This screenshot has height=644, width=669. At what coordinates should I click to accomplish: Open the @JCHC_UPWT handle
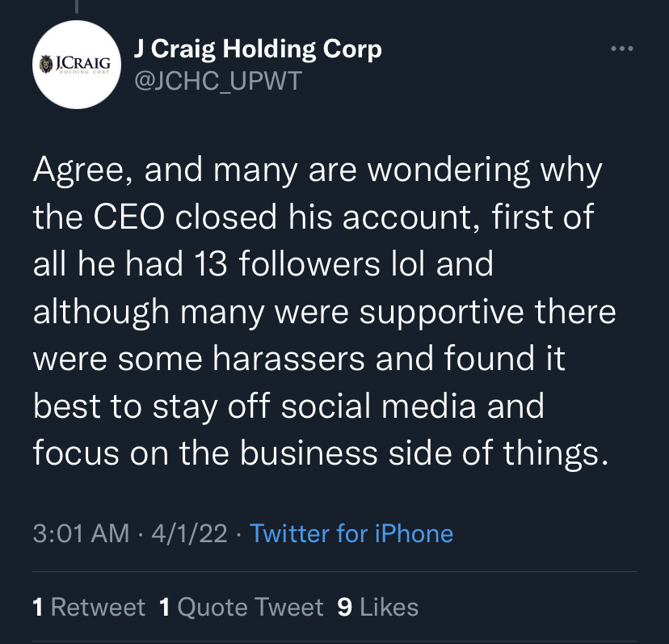216,81
